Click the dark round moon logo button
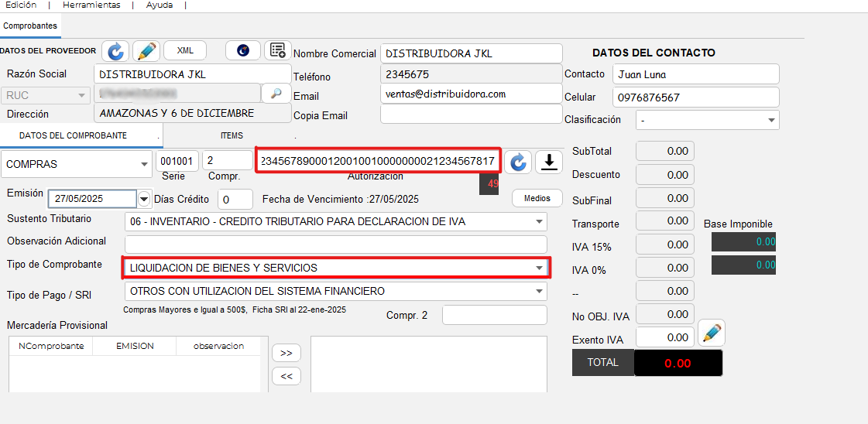Image resolution: width=868 pixels, height=424 pixels. (243, 50)
